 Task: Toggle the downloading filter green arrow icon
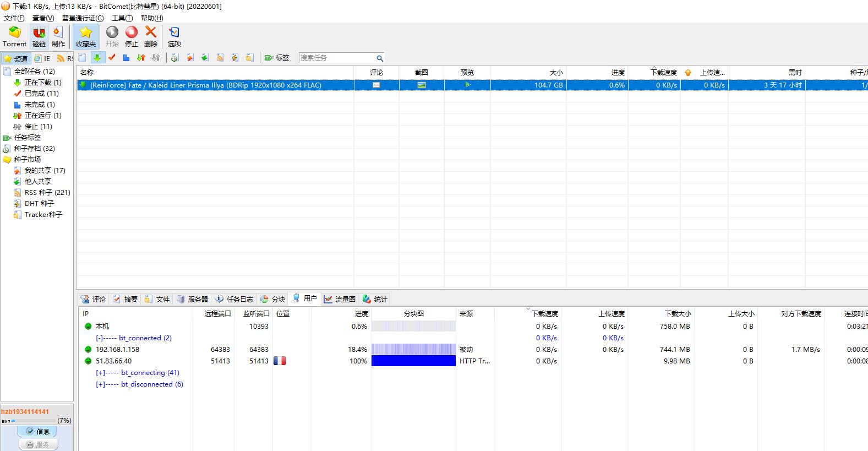click(x=97, y=58)
